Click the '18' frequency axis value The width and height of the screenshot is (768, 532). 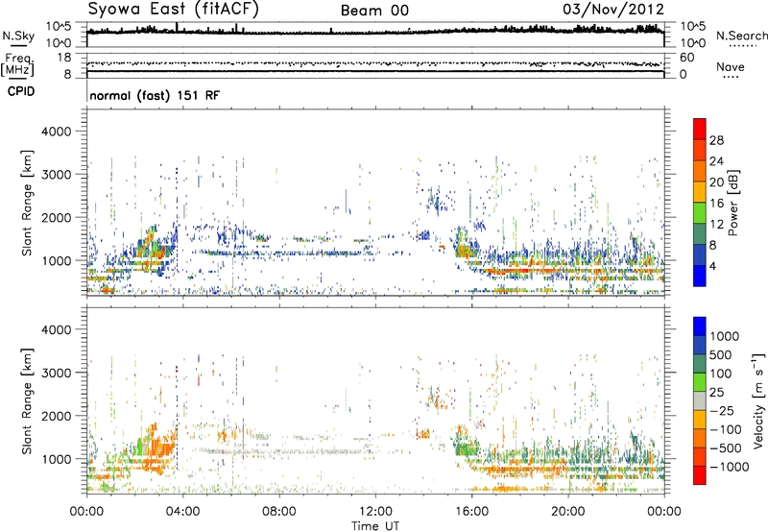tap(63, 58)
